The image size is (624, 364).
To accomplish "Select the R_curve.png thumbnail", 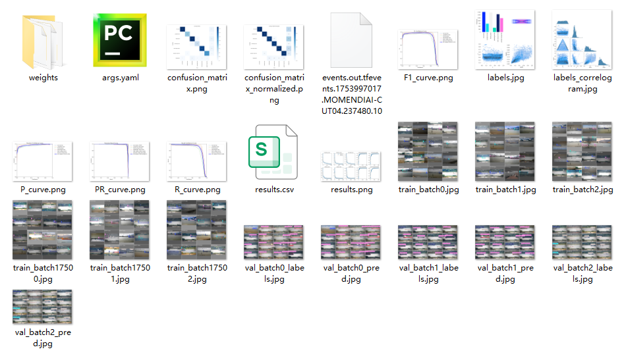I will [x=196, y=161].
